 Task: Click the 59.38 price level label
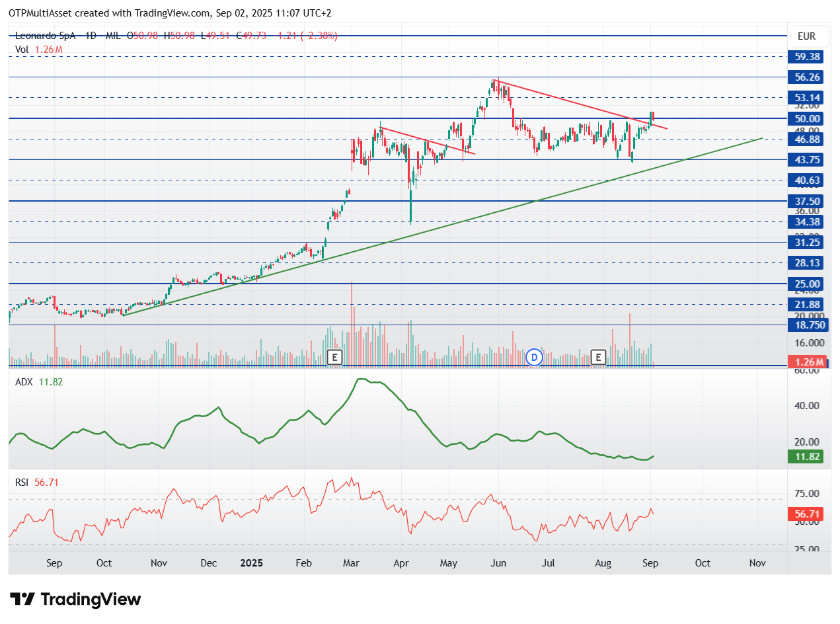coord(807,57)
